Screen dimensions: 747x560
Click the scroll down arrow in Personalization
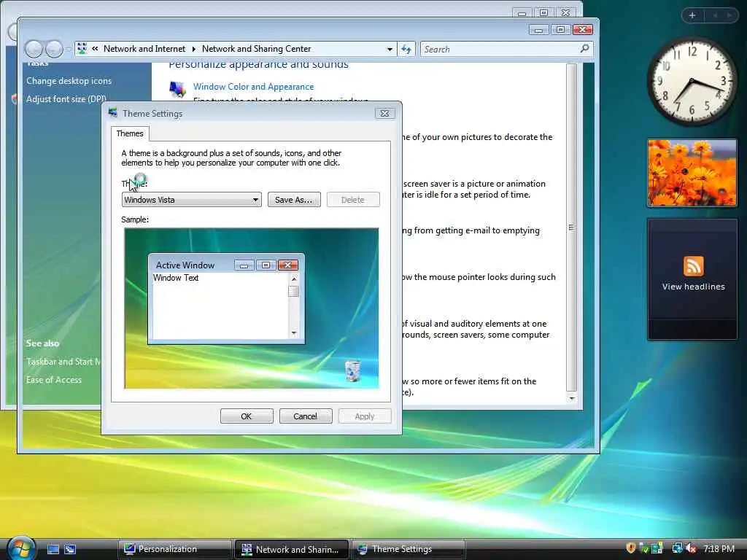click(572, 399)
